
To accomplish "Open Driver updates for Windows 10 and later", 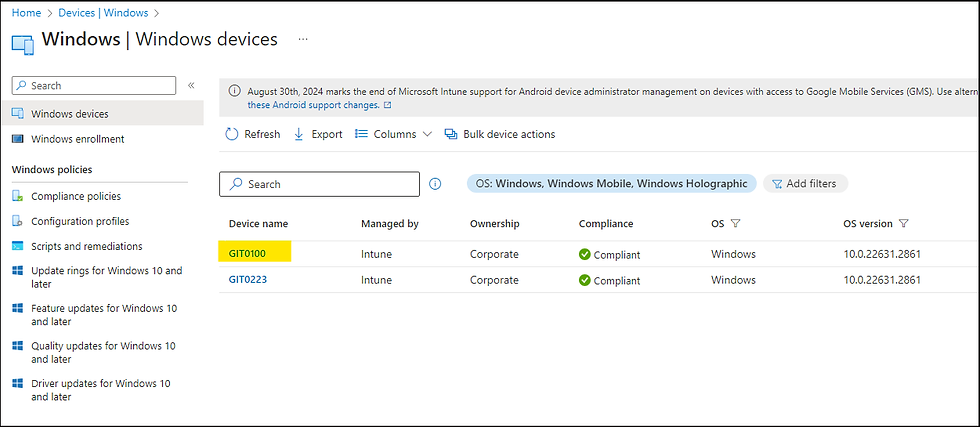I will 101,390.
